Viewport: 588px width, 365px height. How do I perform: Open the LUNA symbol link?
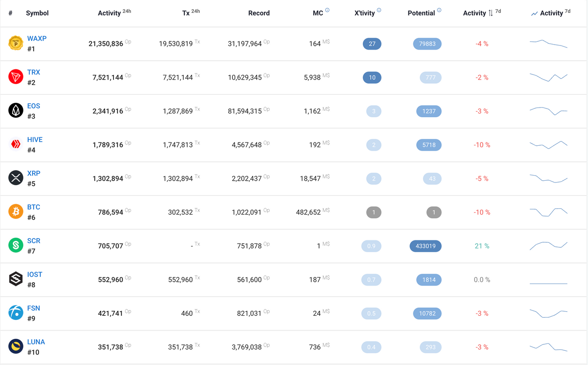coord(36,342)
